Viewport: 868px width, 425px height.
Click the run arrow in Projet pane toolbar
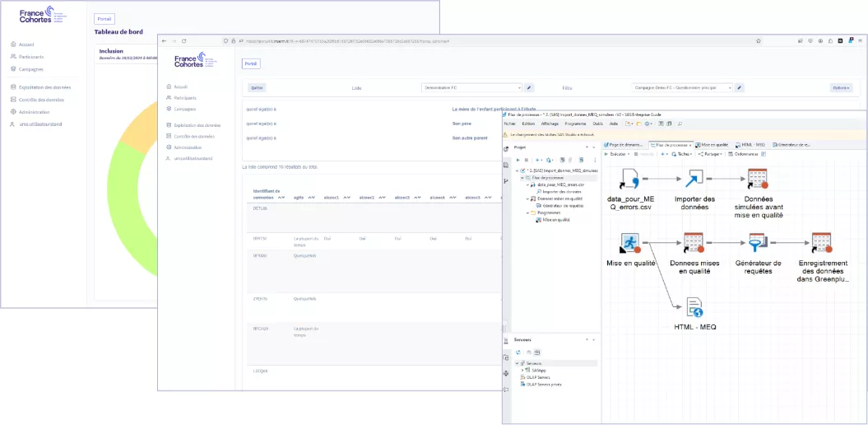[x=518, y=160]
